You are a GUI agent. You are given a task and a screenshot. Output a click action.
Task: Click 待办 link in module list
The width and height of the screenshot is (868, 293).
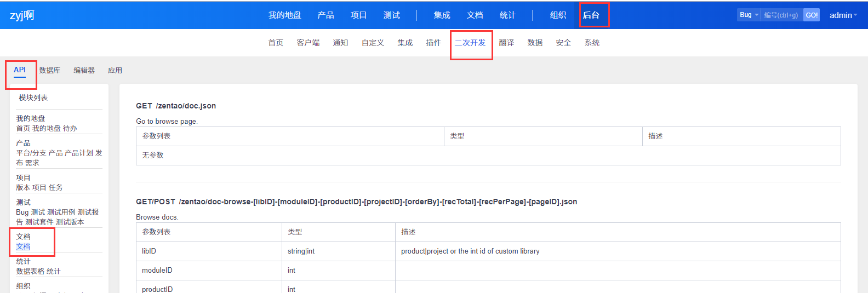pos(70,128)
